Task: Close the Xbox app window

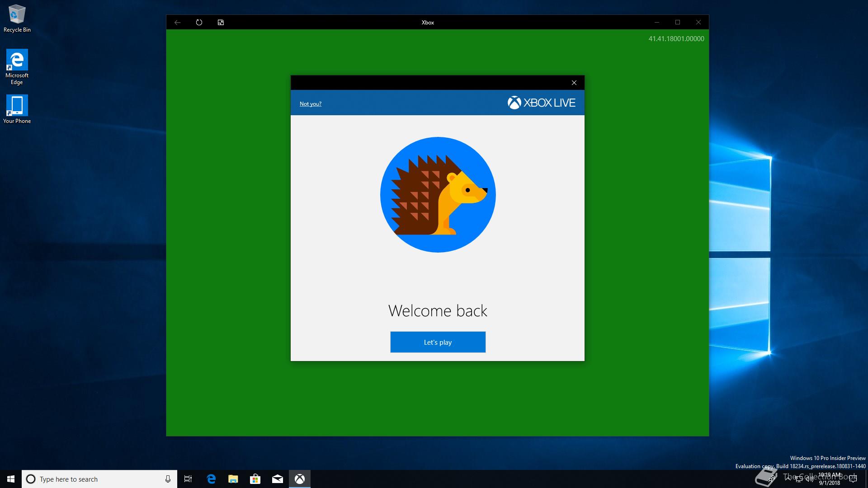Action: coord(698,22)
